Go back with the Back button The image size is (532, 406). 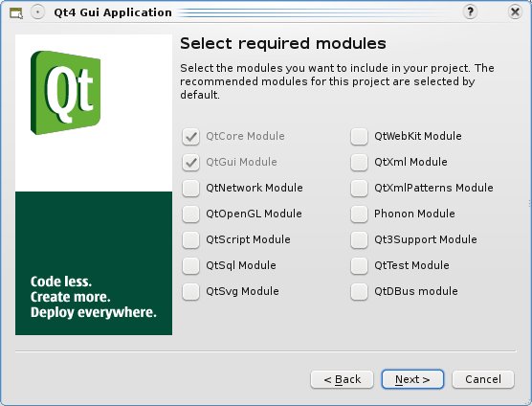click(x=342, y=379)
